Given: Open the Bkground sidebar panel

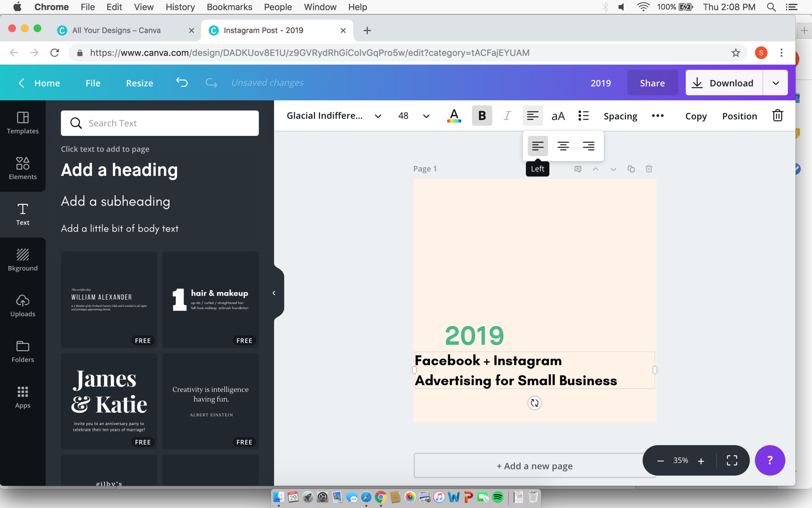Looking at the screenshot, I should [23, 260].
